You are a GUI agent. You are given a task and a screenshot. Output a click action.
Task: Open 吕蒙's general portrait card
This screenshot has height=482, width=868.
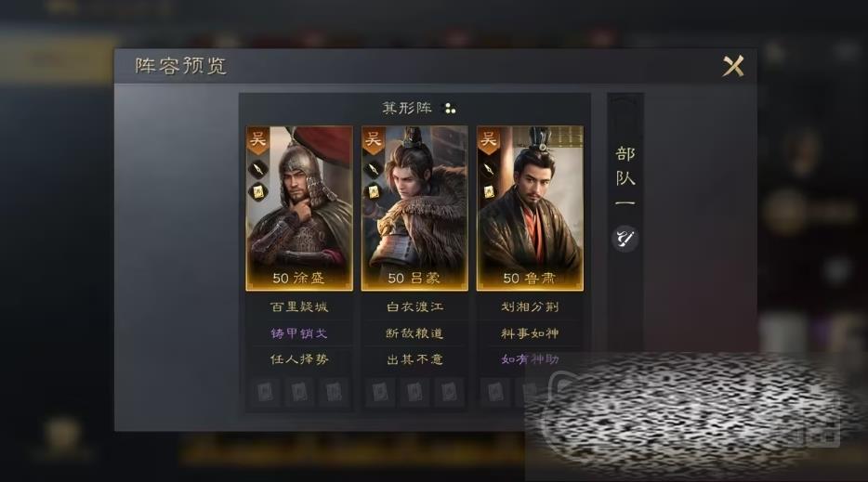414,208
